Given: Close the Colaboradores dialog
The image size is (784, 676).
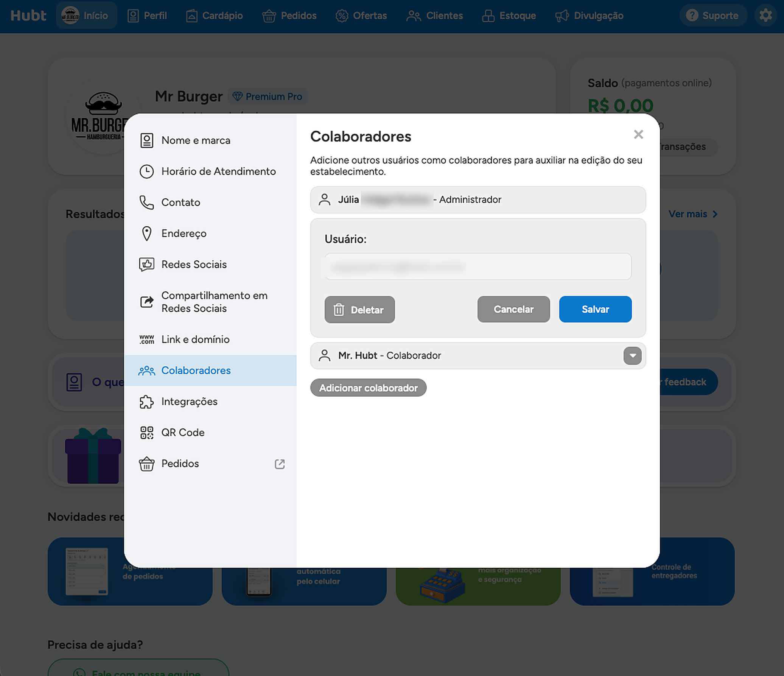Looking at the screenshot, I should [638, 134].
